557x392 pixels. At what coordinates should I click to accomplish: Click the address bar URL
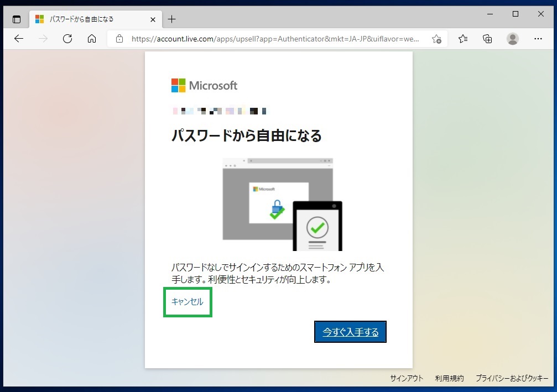point(275,39)
